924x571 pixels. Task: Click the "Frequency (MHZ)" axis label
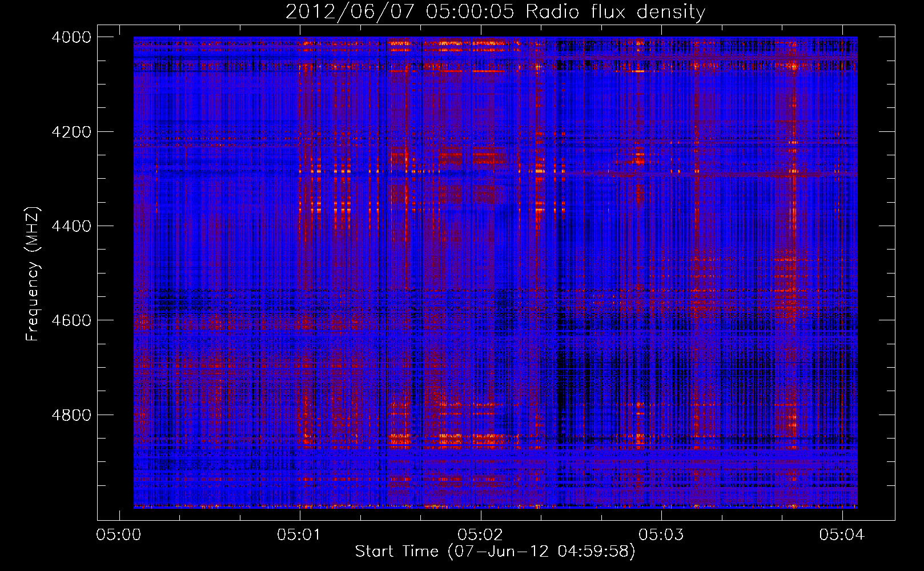pos(33,274)
